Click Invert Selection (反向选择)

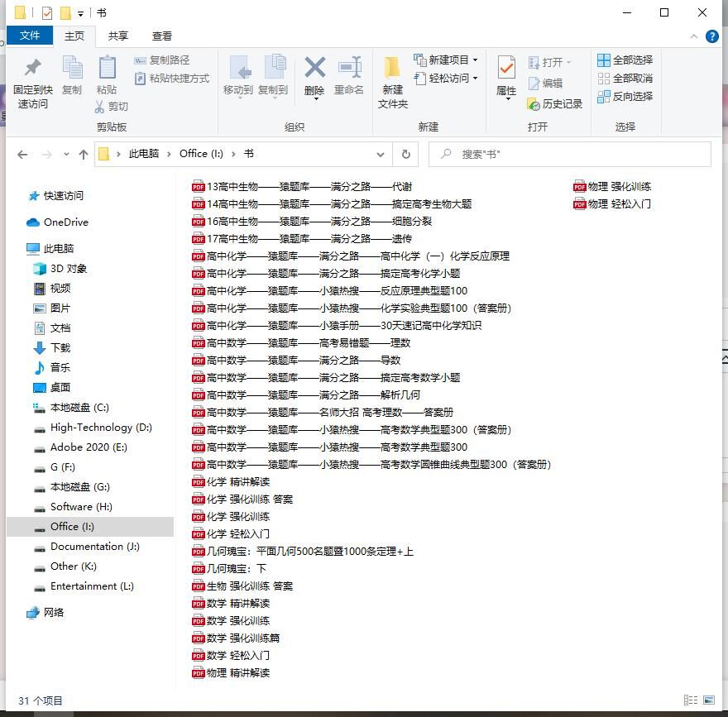625,96
